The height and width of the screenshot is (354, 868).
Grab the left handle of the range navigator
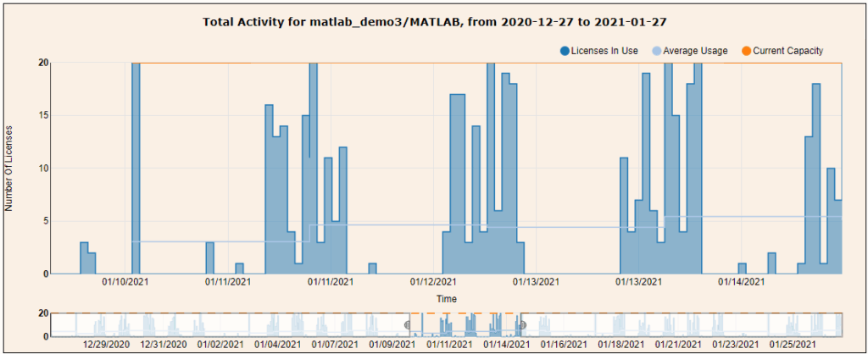point(408,324)
